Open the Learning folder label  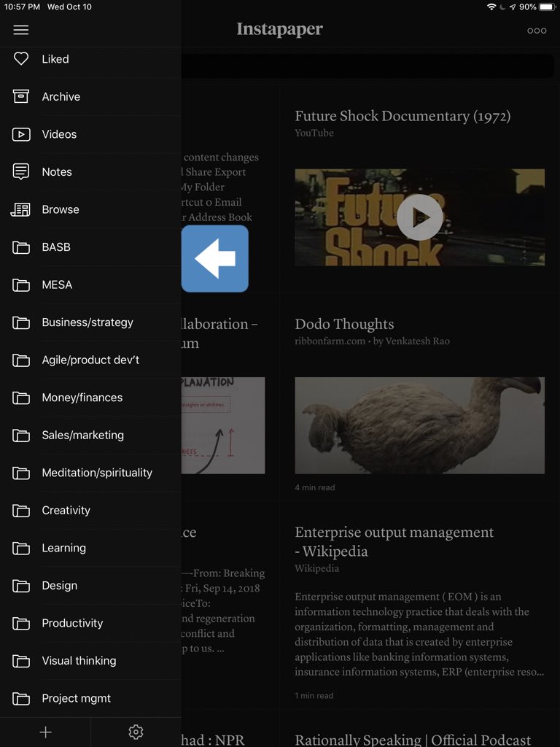click(x=64, y=549)
